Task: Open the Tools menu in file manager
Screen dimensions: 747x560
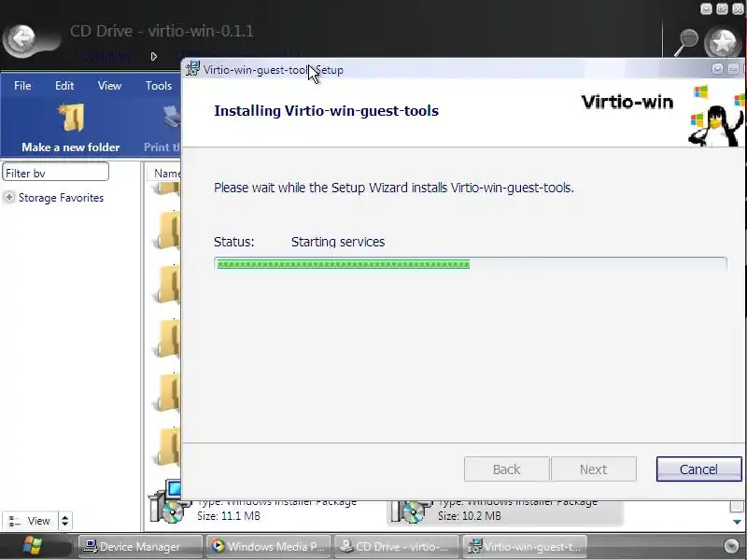Action: pos(159,86)
